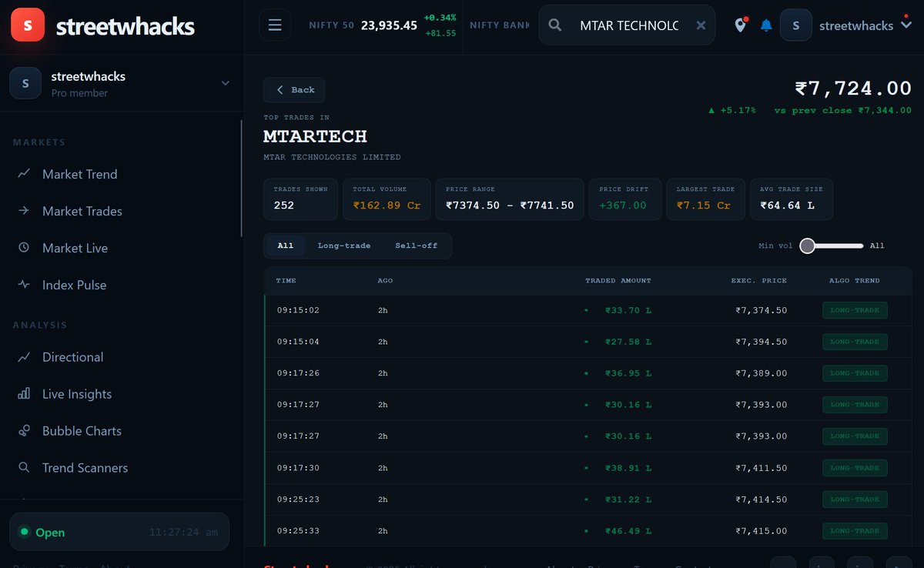Click the Directional line-chart icon
The width and height of the screenshot is (924, 568).
pyautogui.click(x=24, y=357)
